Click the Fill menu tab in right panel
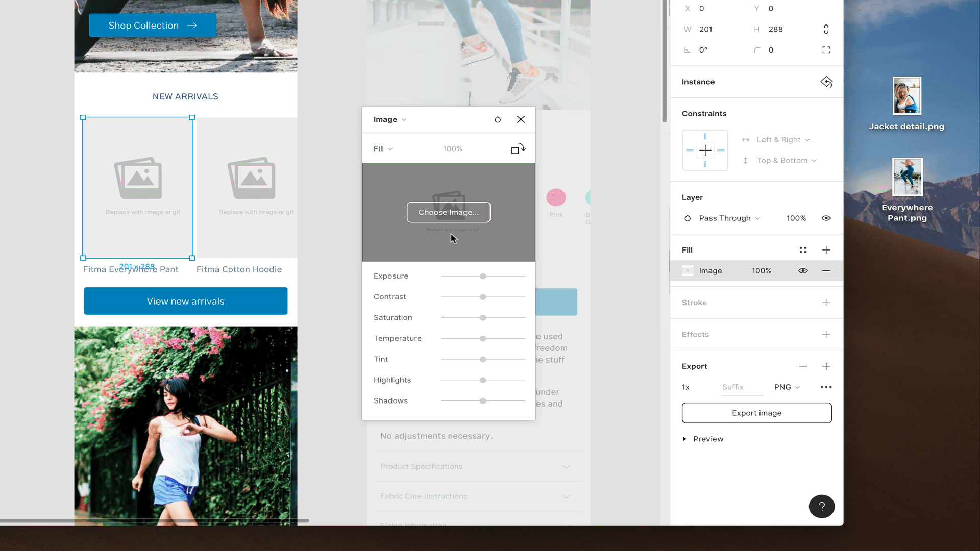This screenshot has width=980, height=551. click(688, 249)
